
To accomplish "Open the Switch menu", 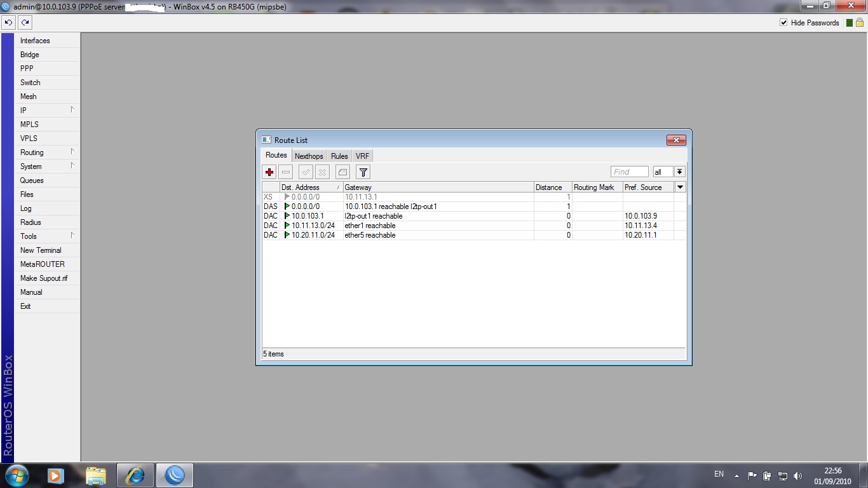I will (x=47, y=83).
